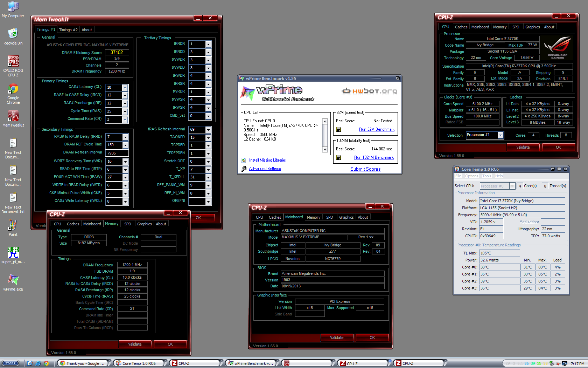588x368 pixels.
Task: Click Install Missing Libraries link
Action: pos(268,161)
